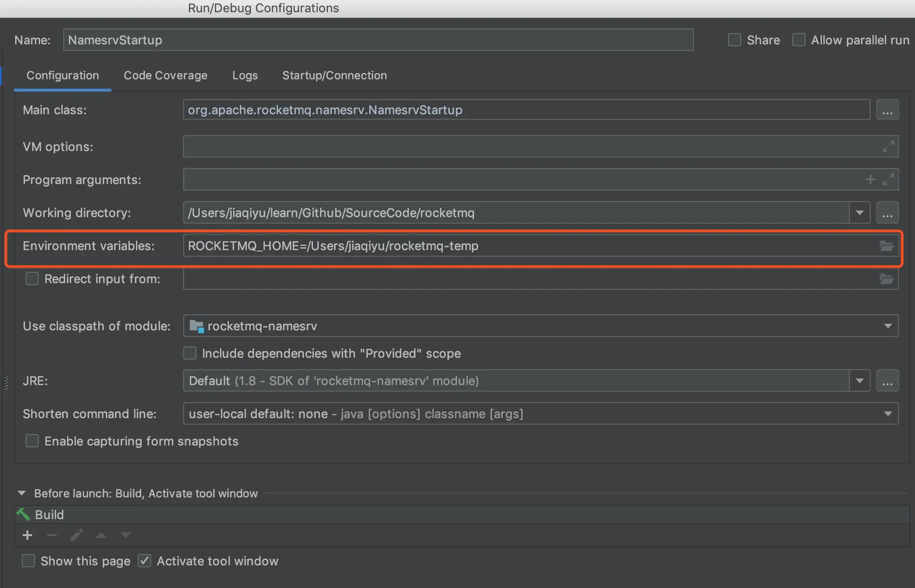The image size is (915, 588).
Task: Open the Logs tab
Action: point(245,76)
